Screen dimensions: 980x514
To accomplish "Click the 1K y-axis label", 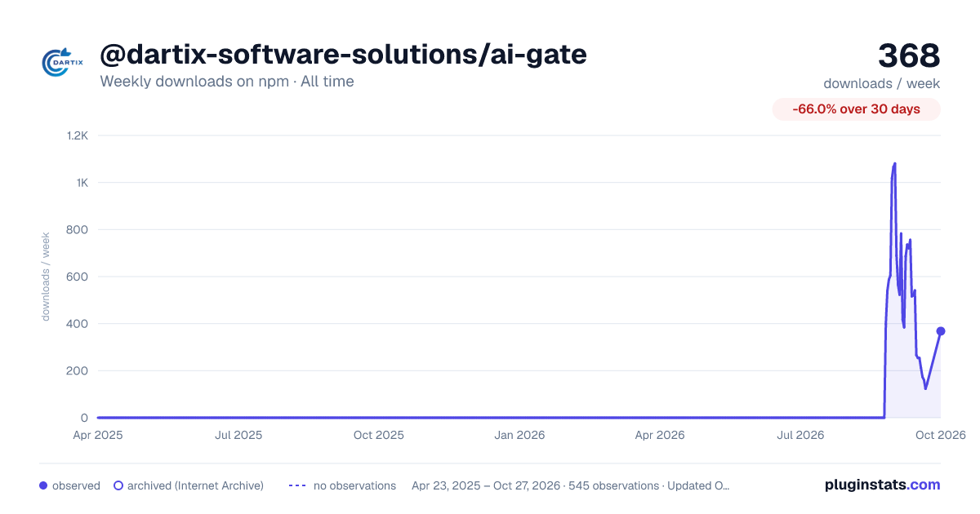I will (82, 183).
